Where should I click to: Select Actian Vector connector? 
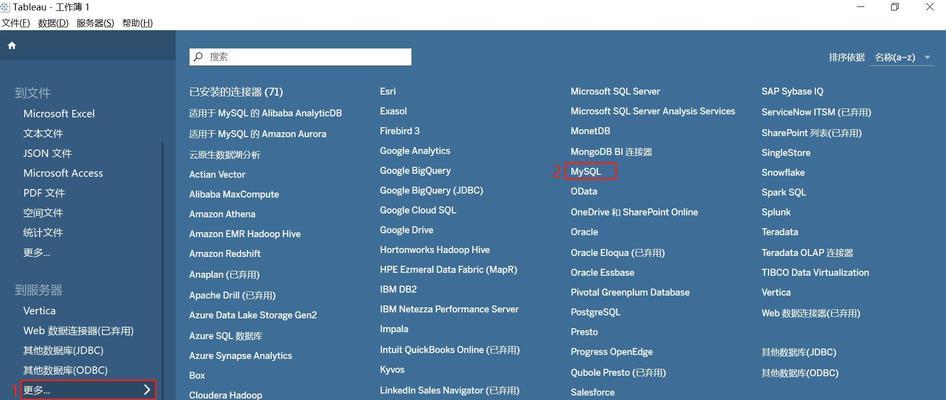[217, 174]
